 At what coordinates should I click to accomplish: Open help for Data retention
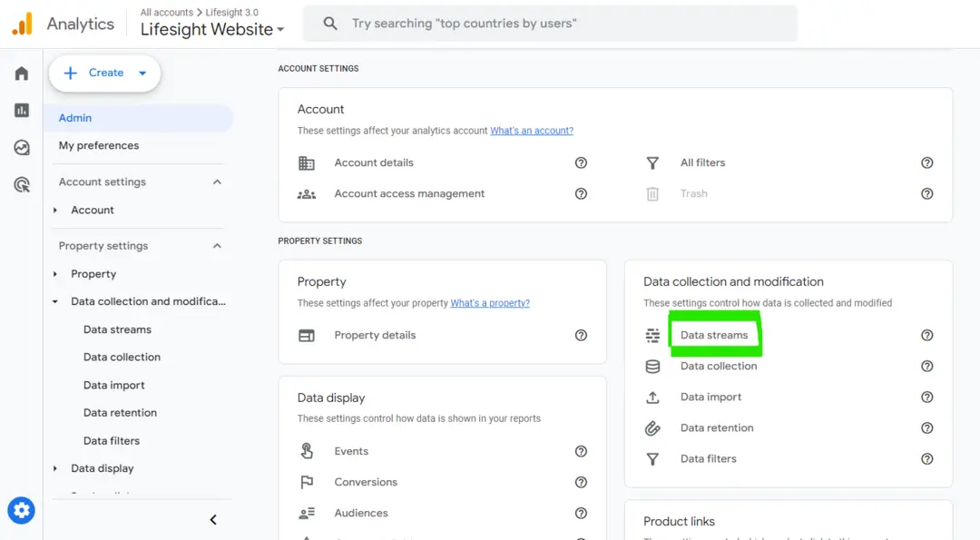[x=927, y=428]
